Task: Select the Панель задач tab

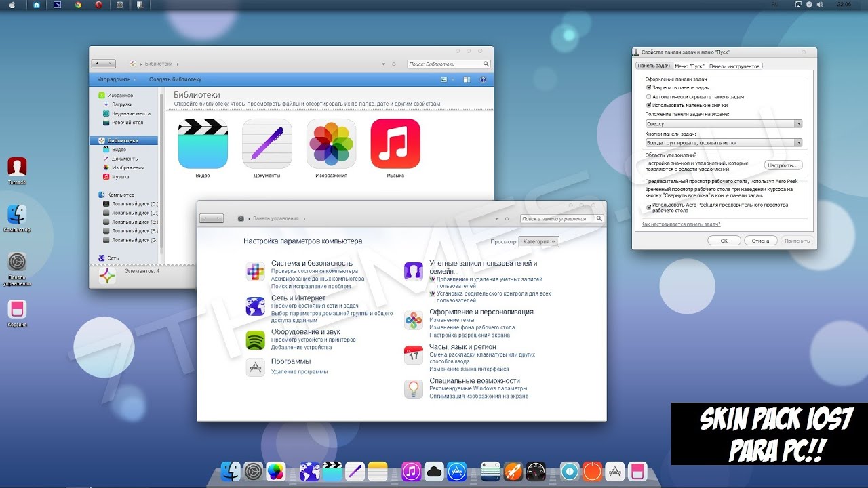Action: click(654, 66)
